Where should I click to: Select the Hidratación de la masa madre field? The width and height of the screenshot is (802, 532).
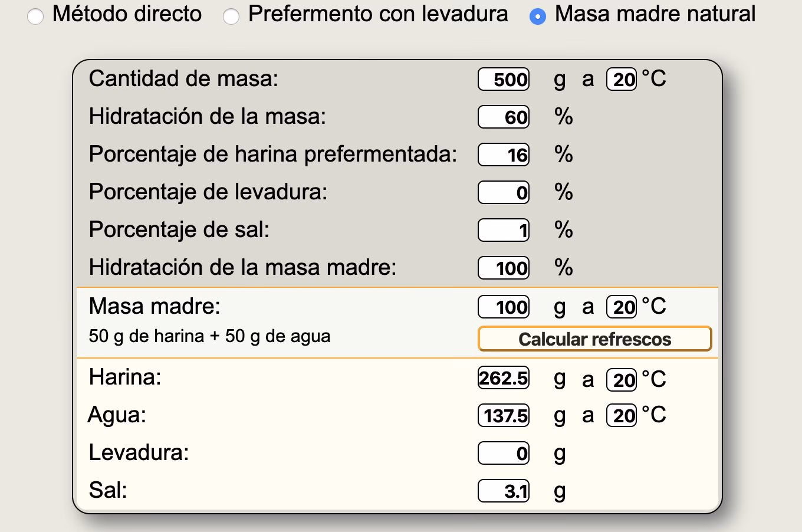(502, 268)
